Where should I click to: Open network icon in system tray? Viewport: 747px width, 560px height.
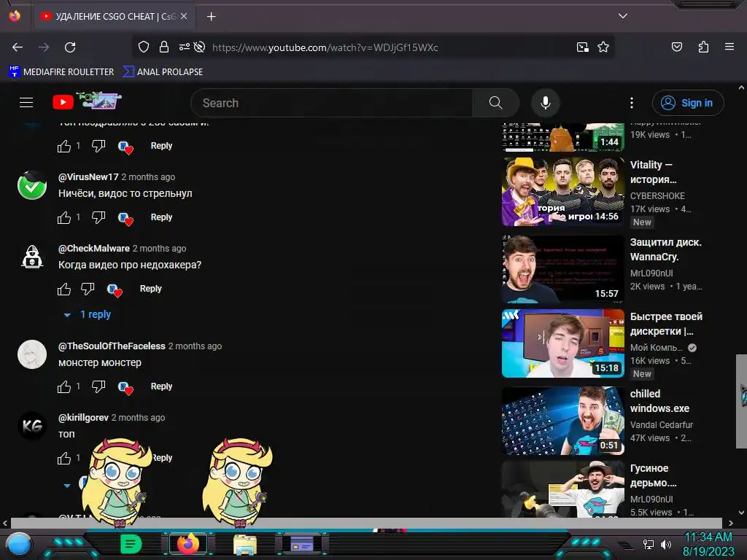coord(649,544)
